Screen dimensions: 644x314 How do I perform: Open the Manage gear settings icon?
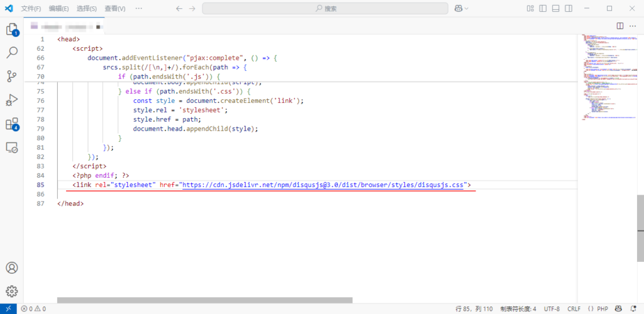pyautogui.click(x=12, y=291)
